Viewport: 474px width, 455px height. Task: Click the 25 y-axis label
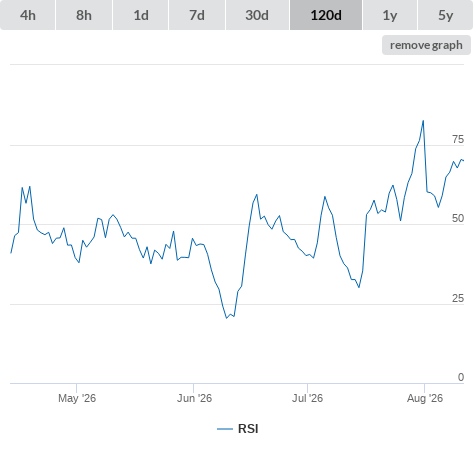click(x=458, y=298)
